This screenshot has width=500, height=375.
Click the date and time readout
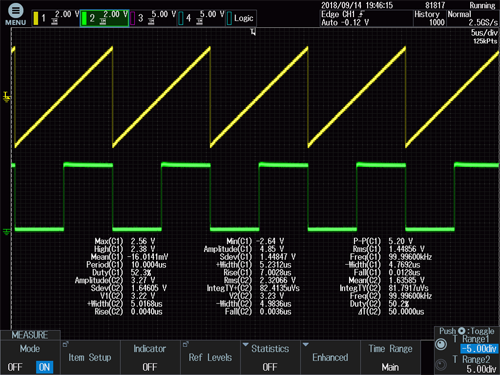tap(357, 5)
